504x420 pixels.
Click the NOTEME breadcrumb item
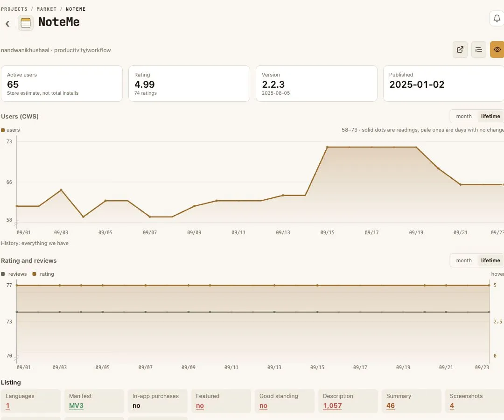click(x=76, y=9)
